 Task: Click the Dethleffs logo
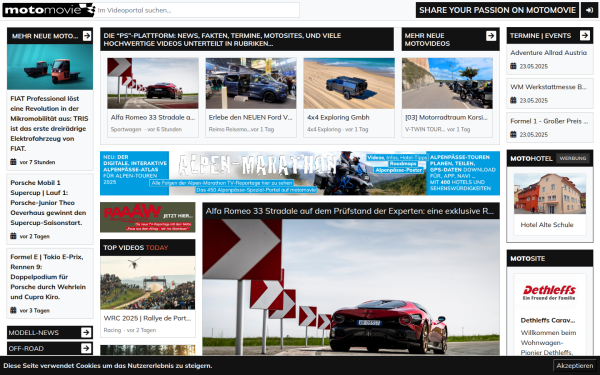pos(549,292)
